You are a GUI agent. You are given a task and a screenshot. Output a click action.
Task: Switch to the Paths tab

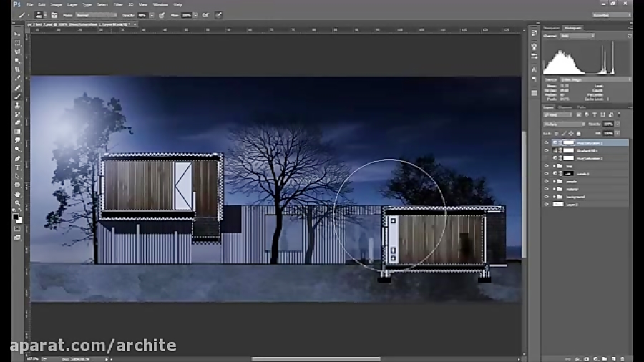pyautogui.click(x=582, y=107)
